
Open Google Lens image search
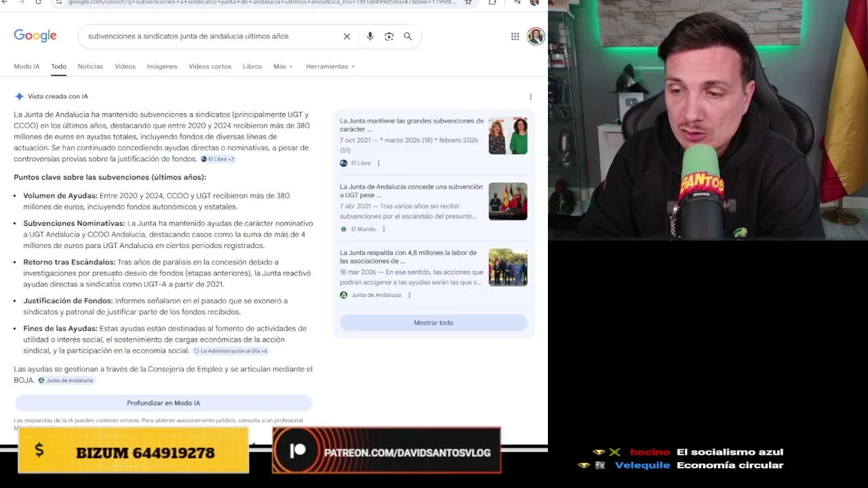click(389, 37)
